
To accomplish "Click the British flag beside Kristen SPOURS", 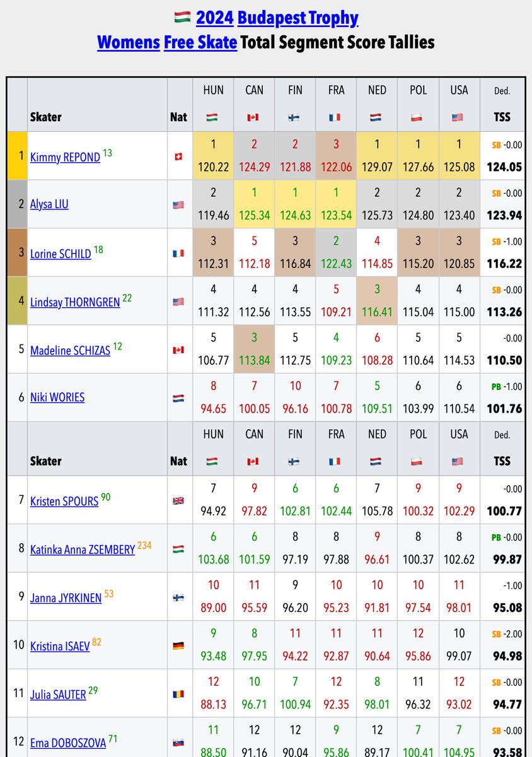I will pos(178,501).
